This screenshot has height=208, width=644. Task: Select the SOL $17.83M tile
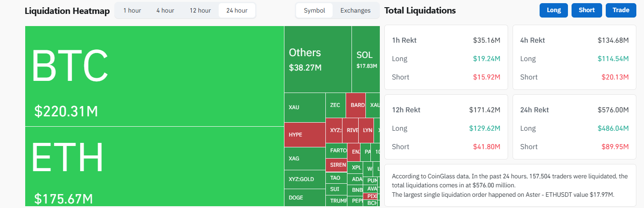(x=365, y=59)
